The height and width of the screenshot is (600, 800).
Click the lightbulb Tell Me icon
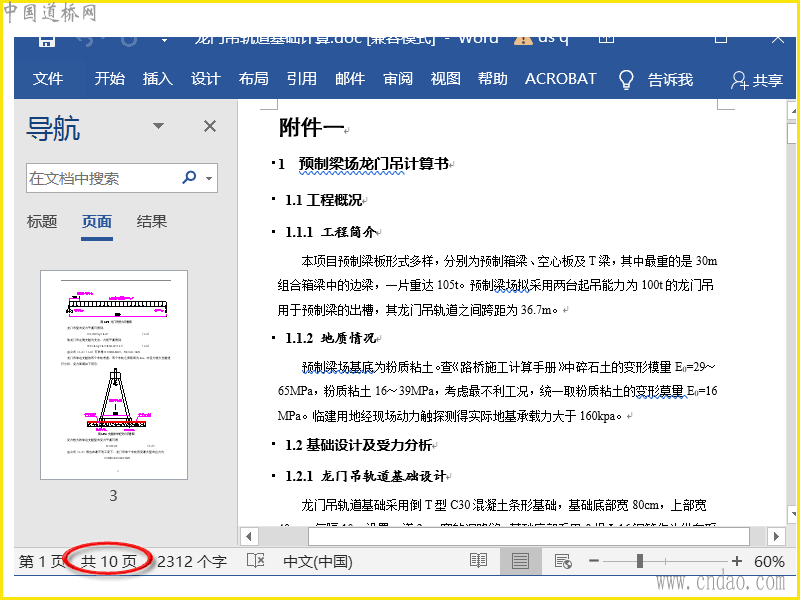(x=626, y=80)
